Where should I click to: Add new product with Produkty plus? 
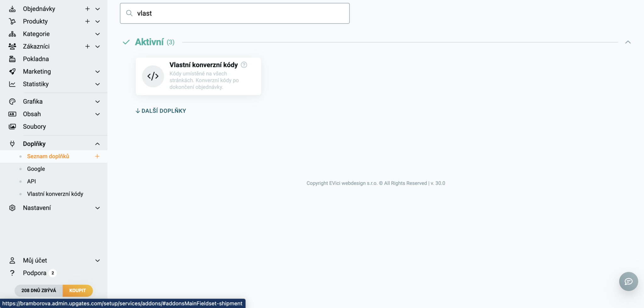[87, 21]
